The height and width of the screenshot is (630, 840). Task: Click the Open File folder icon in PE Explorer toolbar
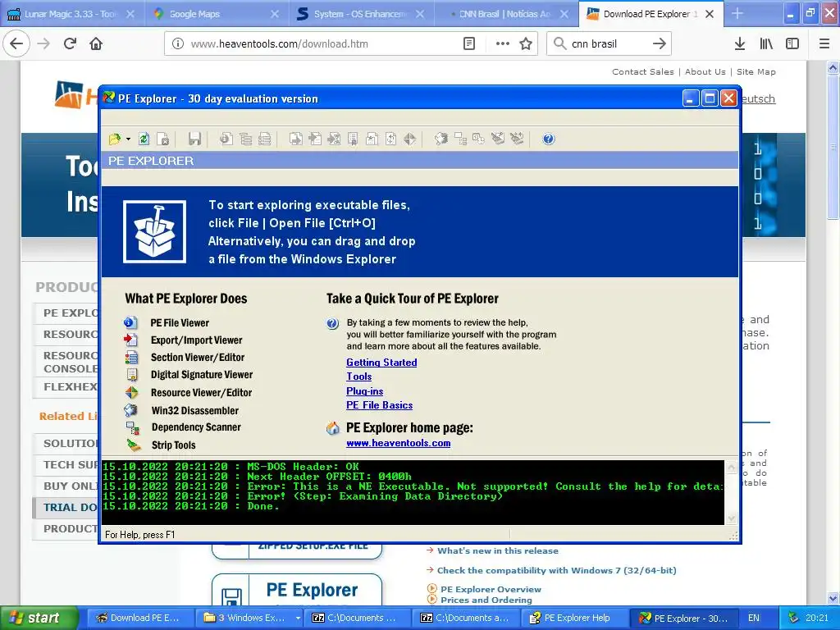[115, 139]
